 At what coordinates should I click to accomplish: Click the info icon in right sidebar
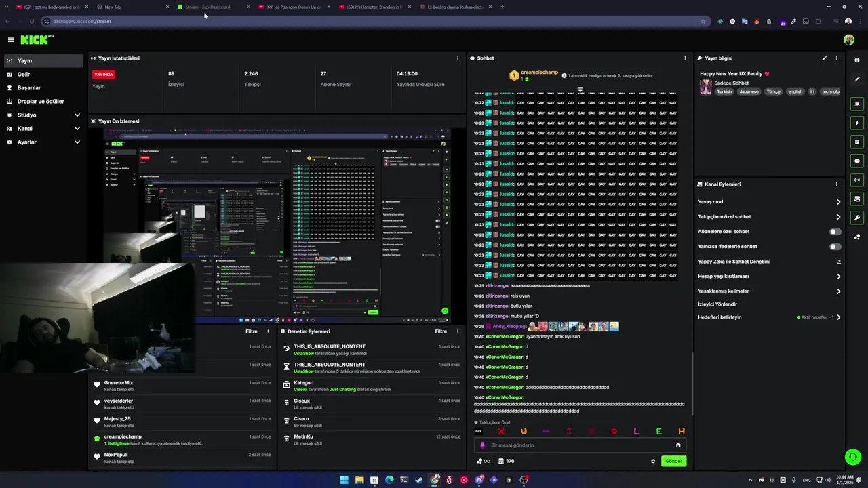click(857, 60)
